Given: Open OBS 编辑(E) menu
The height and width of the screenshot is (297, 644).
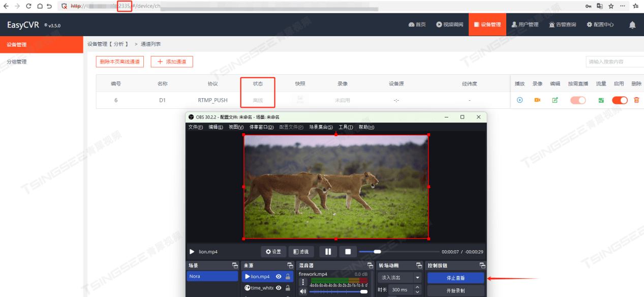Looking at the screenshot, I should click(x=216, y=127).
